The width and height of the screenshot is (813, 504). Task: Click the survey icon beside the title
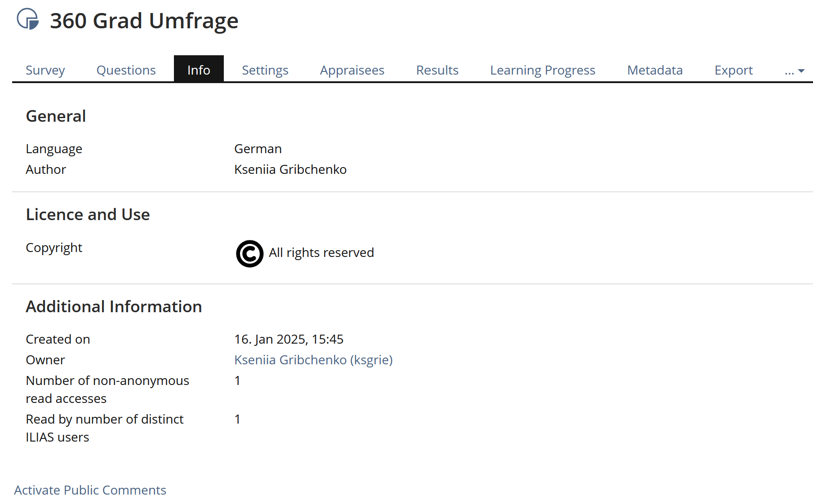click(28, 19)
